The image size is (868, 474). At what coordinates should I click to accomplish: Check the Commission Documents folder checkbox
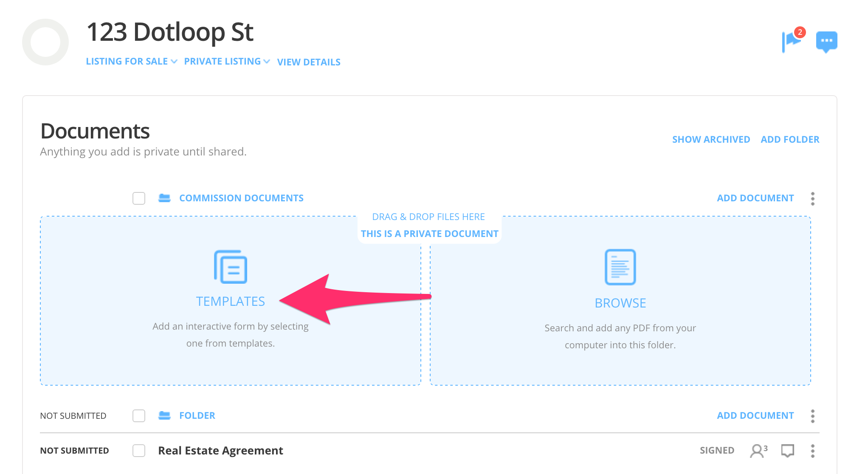click(x=139, y=198)
